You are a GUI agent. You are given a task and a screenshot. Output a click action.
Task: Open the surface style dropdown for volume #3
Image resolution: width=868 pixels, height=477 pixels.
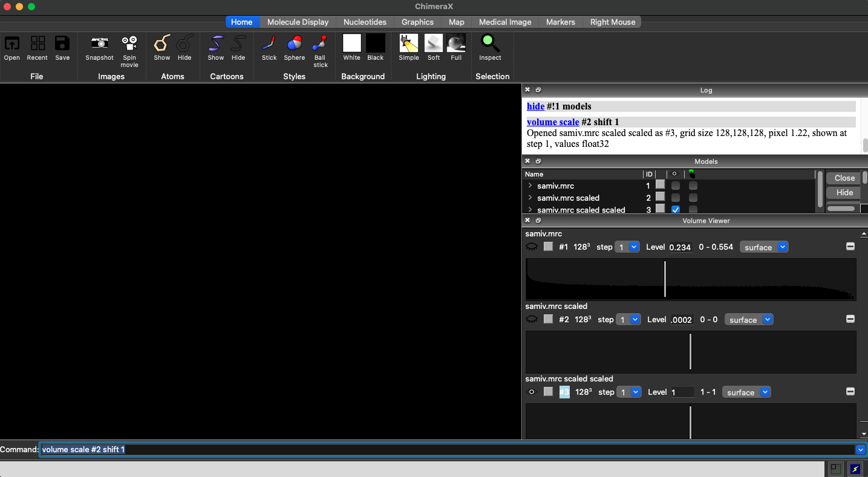[746, 392]
